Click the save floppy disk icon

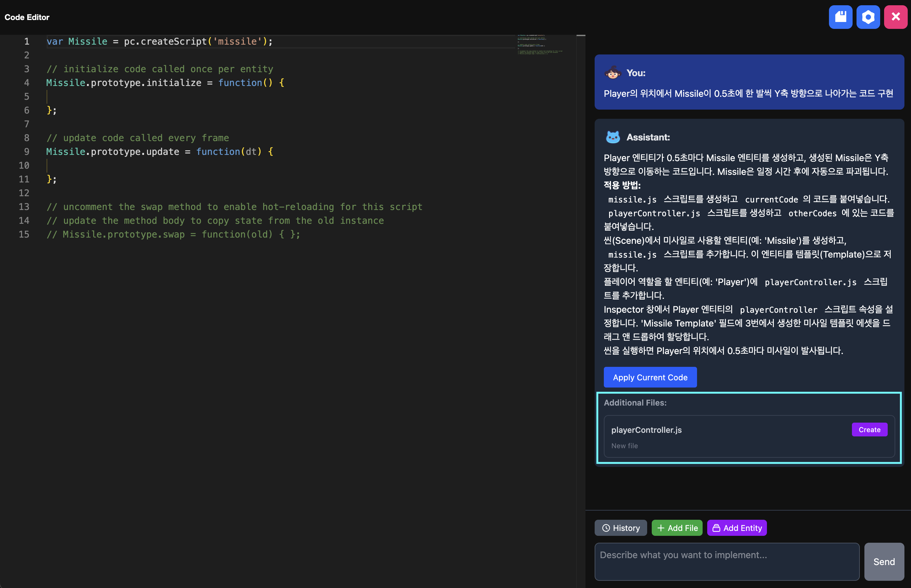point(840,17)
